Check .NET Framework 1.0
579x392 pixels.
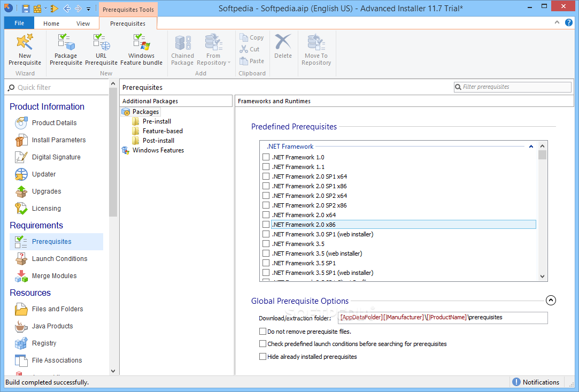coord(266,157)
